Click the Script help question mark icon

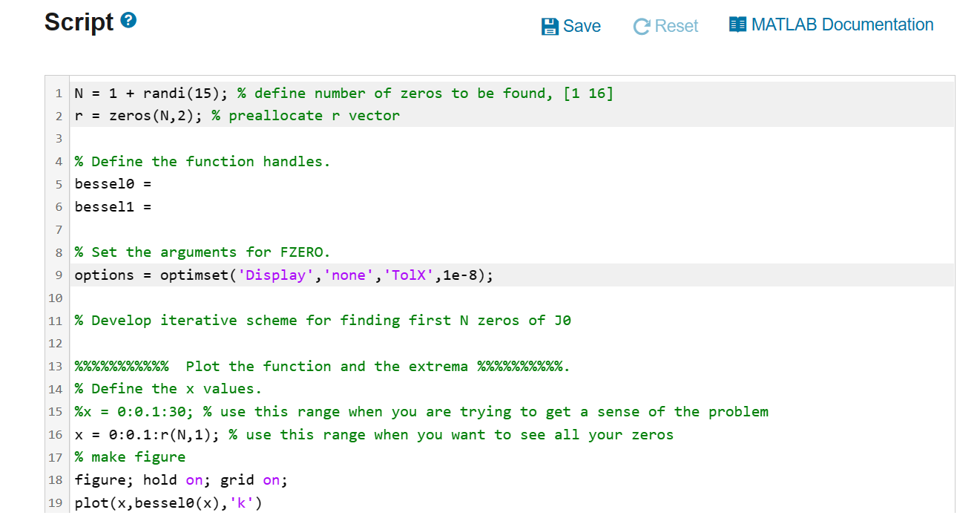tap(128, 22)
